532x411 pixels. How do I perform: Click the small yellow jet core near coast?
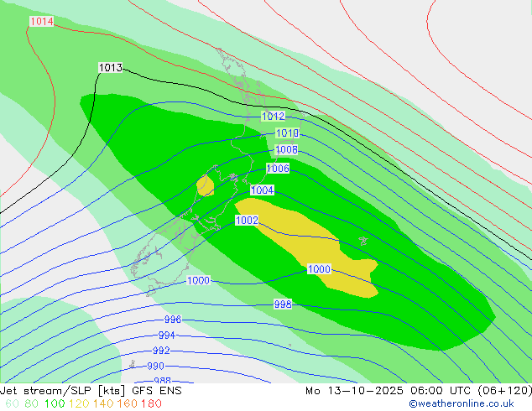(206, 185)
